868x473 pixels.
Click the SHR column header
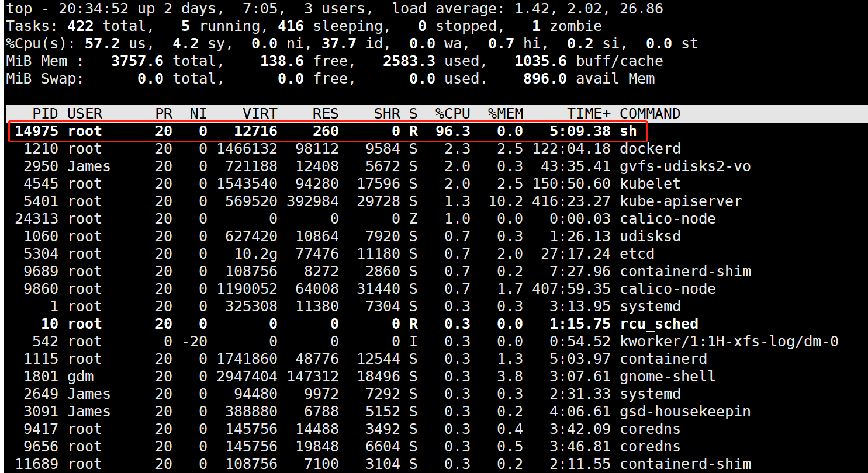[x=387, y=113]
